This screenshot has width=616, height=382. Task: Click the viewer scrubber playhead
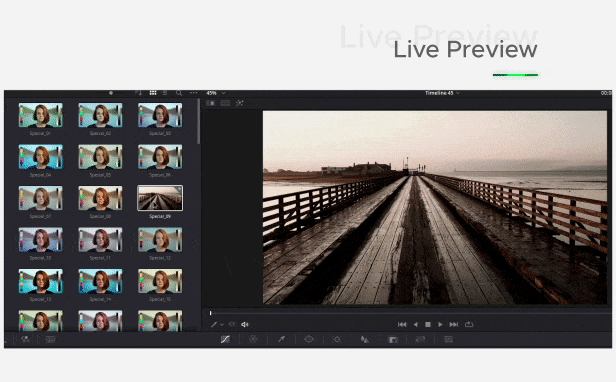tap(211, 313)
